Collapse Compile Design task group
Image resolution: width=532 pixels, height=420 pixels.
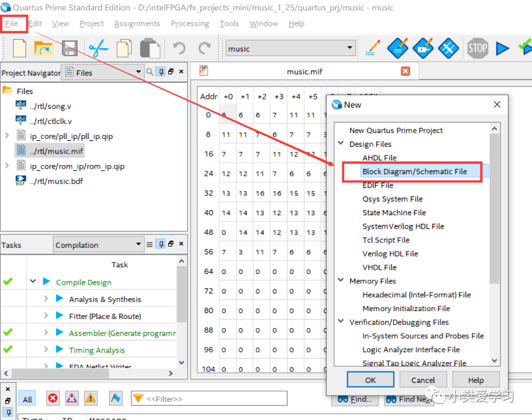(x=33, y=281)
